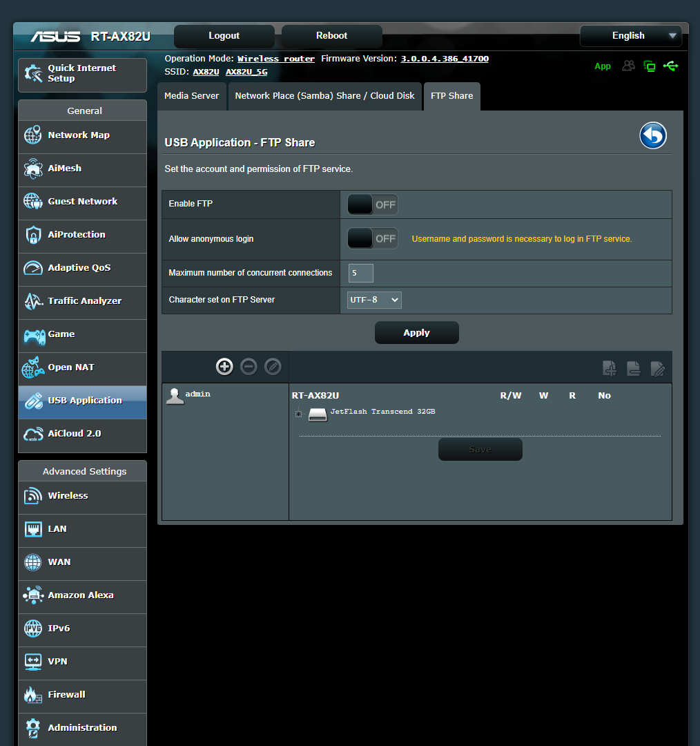The height and width of the screenshot is (746, 700).
Task: Open VPN settings
Action: tap(82, 663)
